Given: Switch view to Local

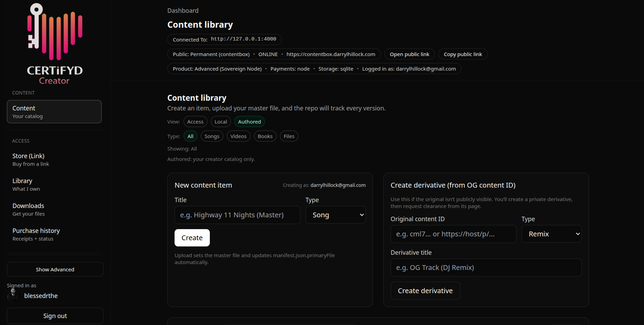Looking at the screenshot, I should pyautogui.click(x=221, y=121).
